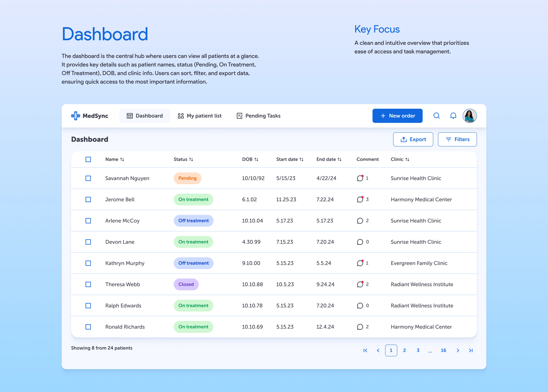The image size is (548, 392).
Task: Create a New order
Action: tap(397, 116)
